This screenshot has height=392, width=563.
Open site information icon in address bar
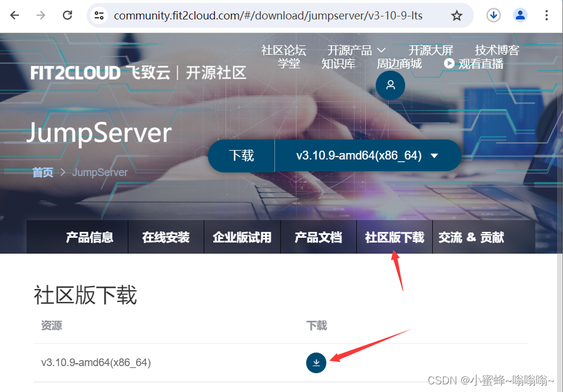pos(99,15)
